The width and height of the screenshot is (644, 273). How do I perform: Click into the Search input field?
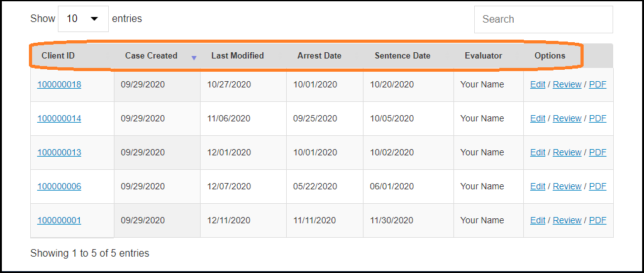543,19
